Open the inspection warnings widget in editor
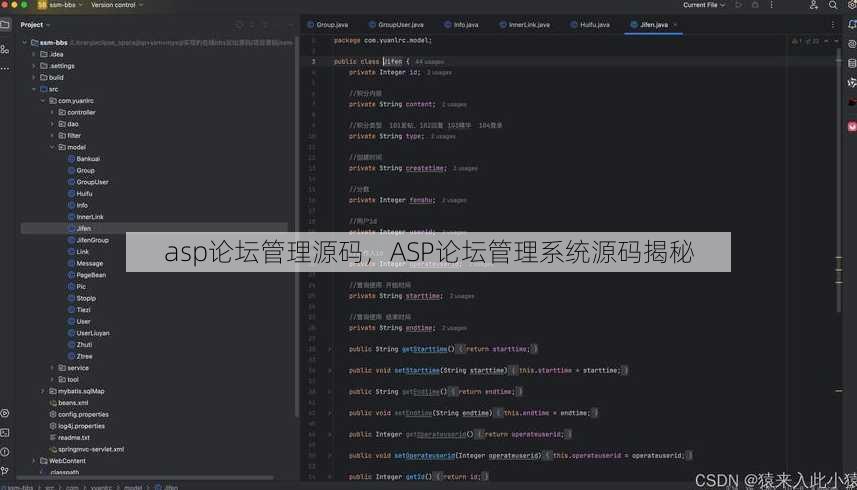 point(805,41)
